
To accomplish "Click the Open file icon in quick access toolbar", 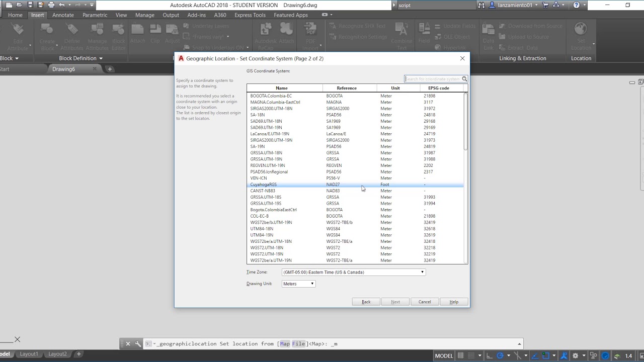I will pos(20,5).
